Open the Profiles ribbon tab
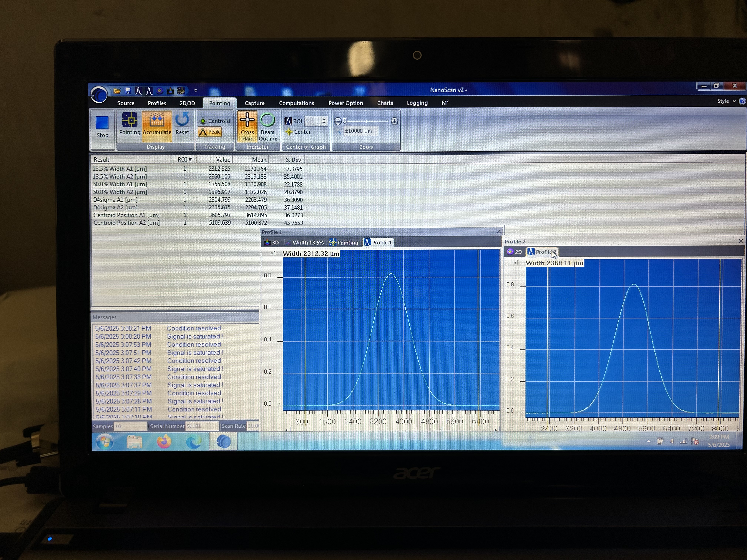The image size is (747, 560). point(157,103)
